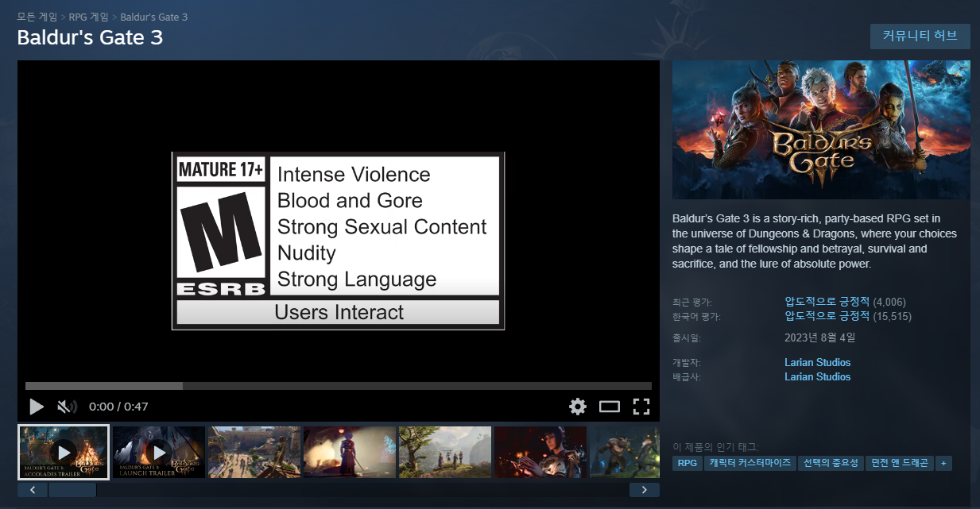Open Korean reviews 압도적으로 긍정적 link
Image resolution: width=980 pixels, height=509 pixels.
click(827, 316)
